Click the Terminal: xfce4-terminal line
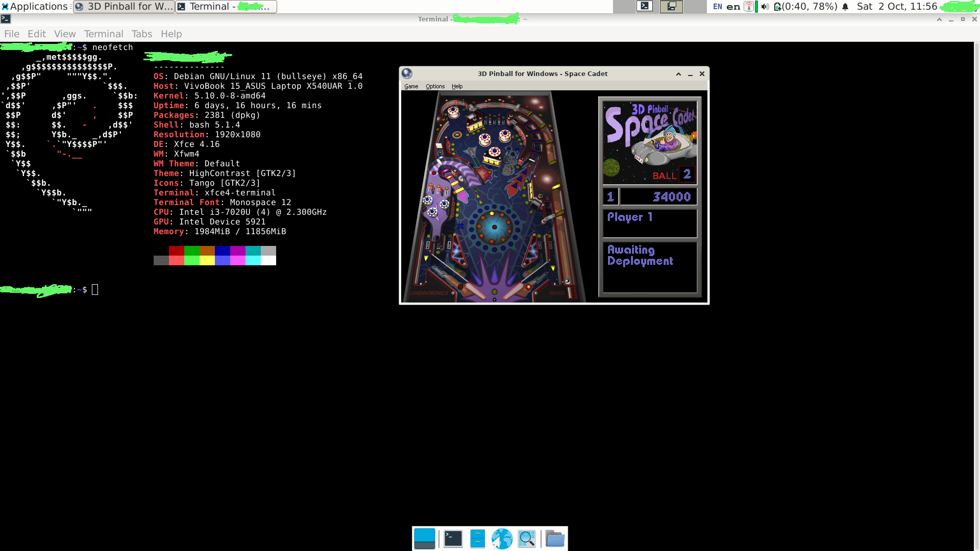980x551 pixels. [x=215, y=193]
